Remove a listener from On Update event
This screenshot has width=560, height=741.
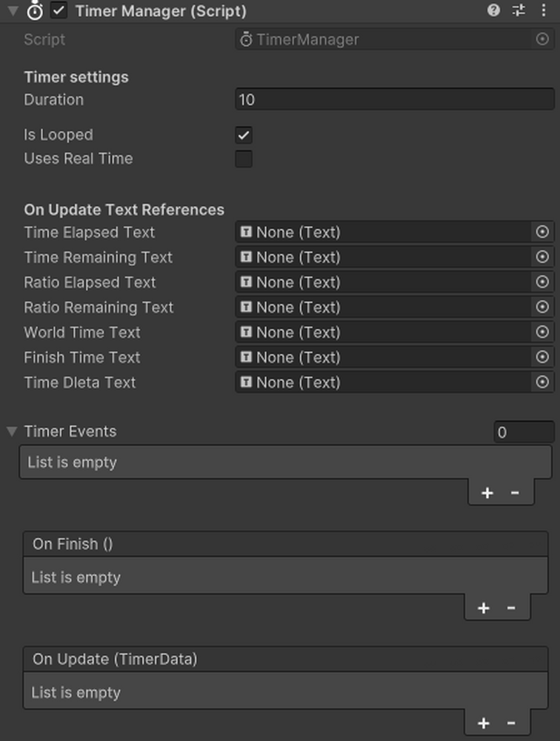(510, 722)
